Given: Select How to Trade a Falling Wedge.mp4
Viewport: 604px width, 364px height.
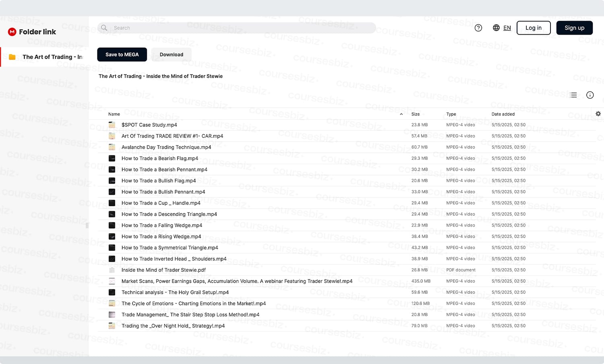Looking at the screenshot, I should 162,225.
